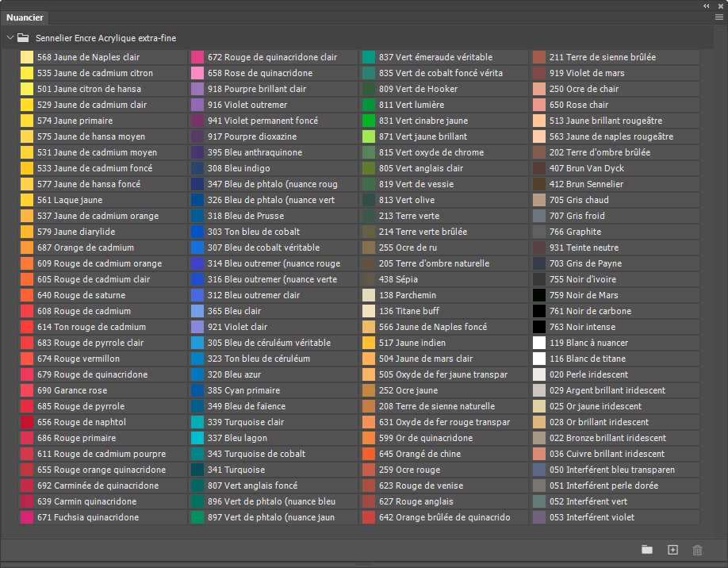The height and width of the screenshot is (568, 728).
Task: Select 763 Noir intense swatch
Action: [x=615, y=327]
